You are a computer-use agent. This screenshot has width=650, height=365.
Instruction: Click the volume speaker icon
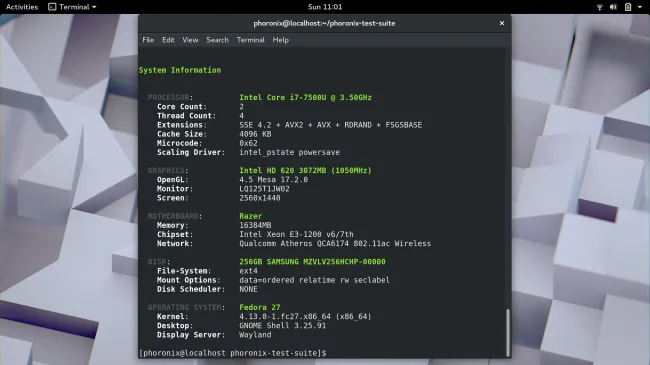tap(613, 7)
